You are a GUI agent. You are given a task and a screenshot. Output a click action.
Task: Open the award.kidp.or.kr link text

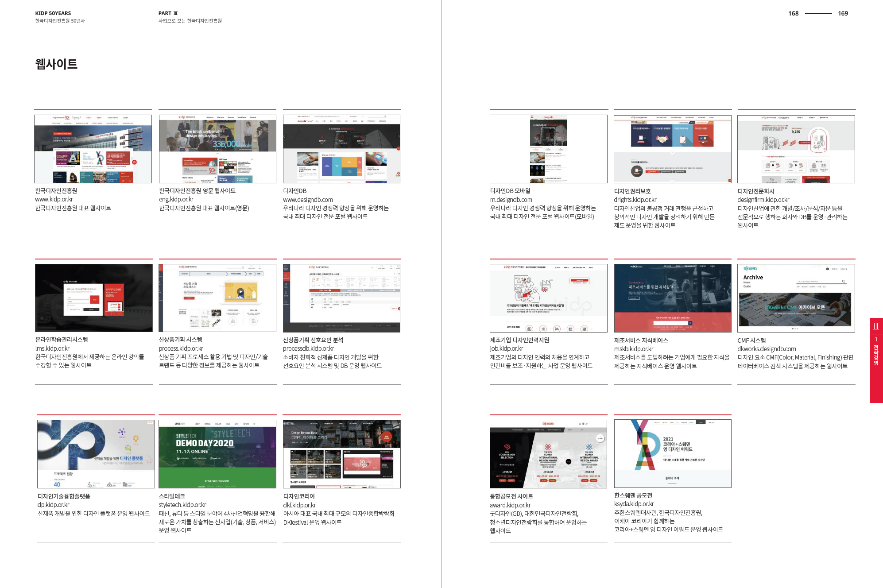coord(510,505)
